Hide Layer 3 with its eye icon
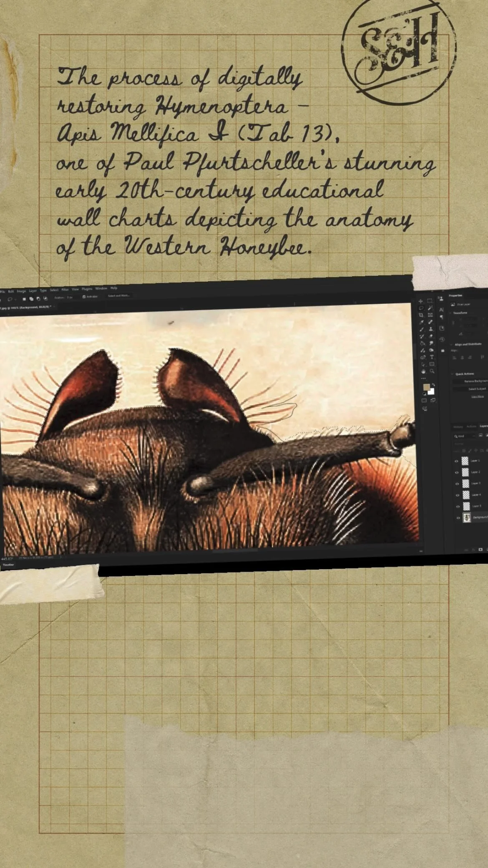 click(x=457, y=484)
